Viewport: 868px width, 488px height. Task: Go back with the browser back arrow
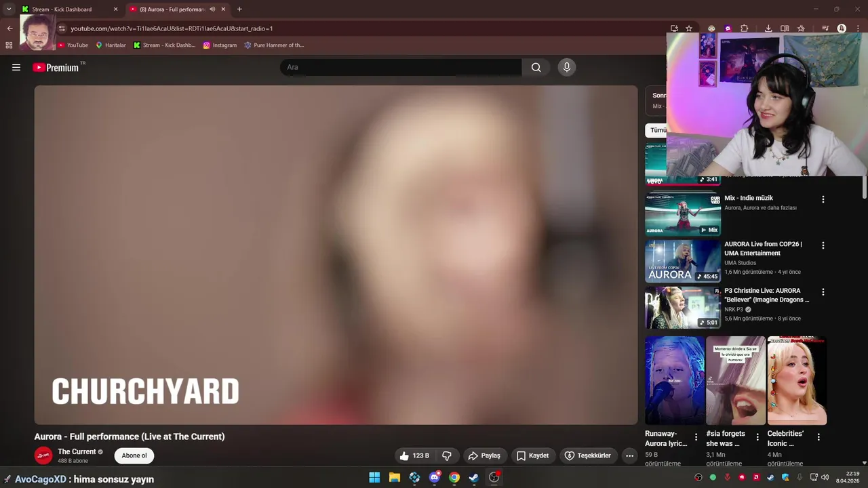9,28
